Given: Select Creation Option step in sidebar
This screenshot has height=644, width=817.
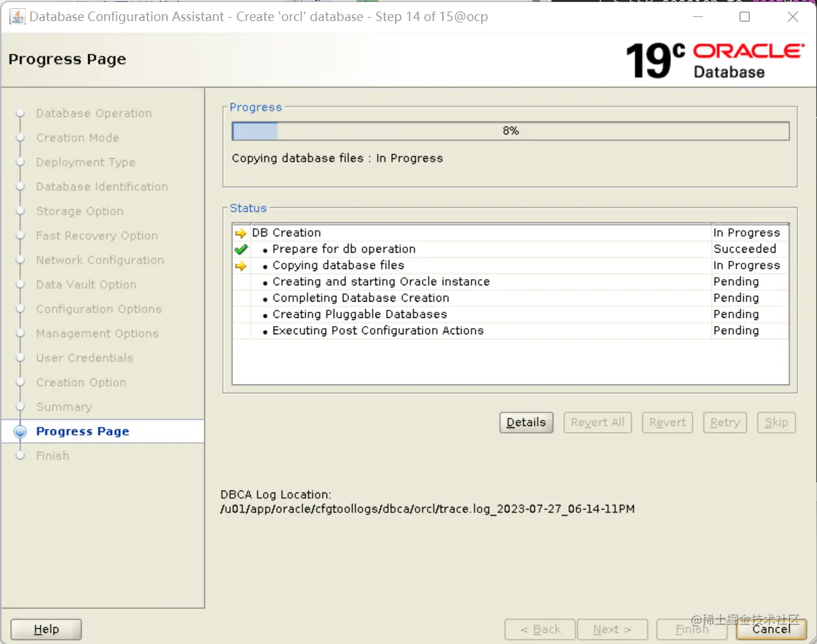Looking at the screenshot, I should 81,382.
